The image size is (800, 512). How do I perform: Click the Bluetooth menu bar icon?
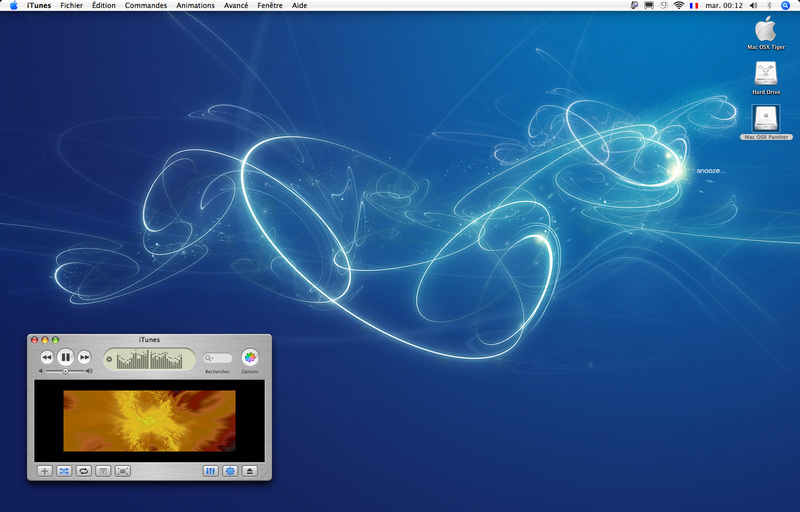coord(769,5)
